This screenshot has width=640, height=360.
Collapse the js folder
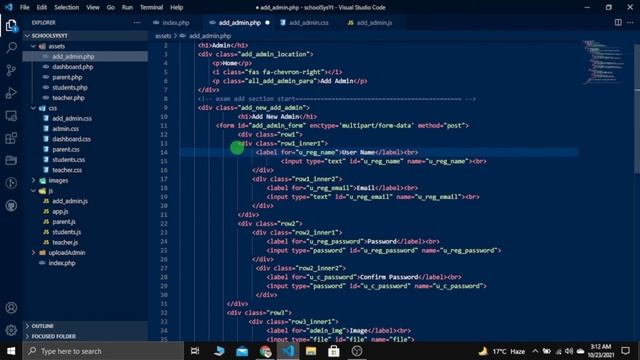point(85,191)
